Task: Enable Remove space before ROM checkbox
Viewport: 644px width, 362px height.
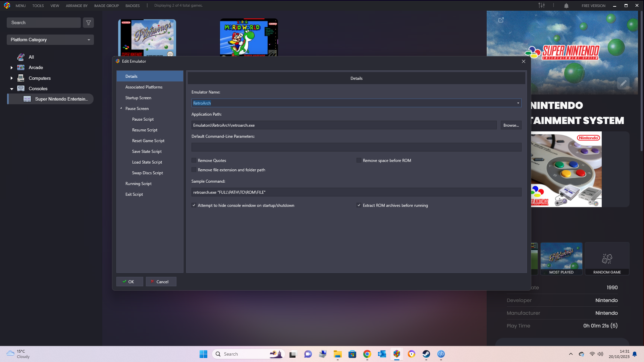Action: point(359,161)
